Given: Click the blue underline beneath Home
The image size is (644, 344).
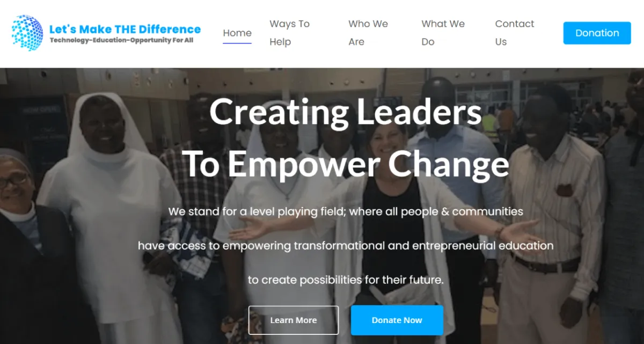Looking at the screenshot, I should click(237, 43).
